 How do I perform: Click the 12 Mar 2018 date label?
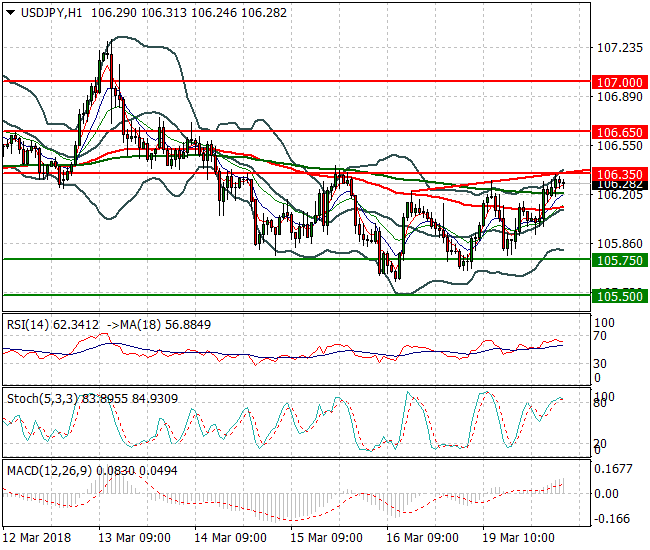click(37, 538)
